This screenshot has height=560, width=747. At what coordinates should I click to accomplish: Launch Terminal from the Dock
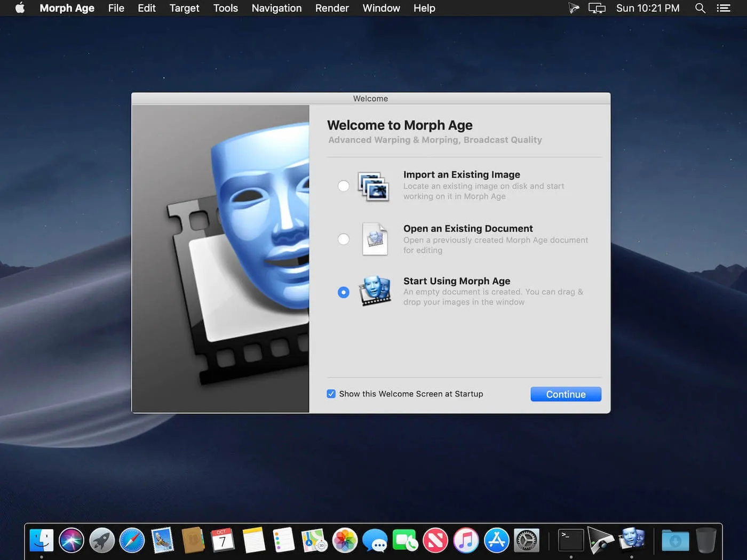click(570, 540)
